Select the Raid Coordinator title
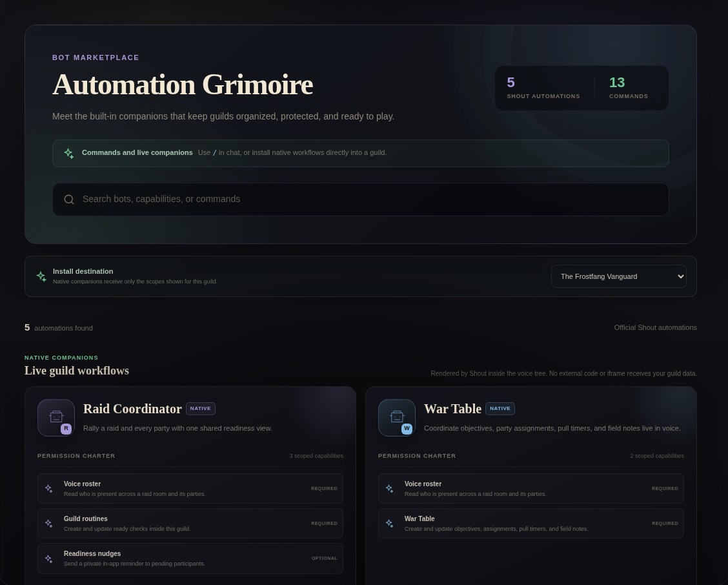This screenshot has width=728, height=585. point(132,409)
